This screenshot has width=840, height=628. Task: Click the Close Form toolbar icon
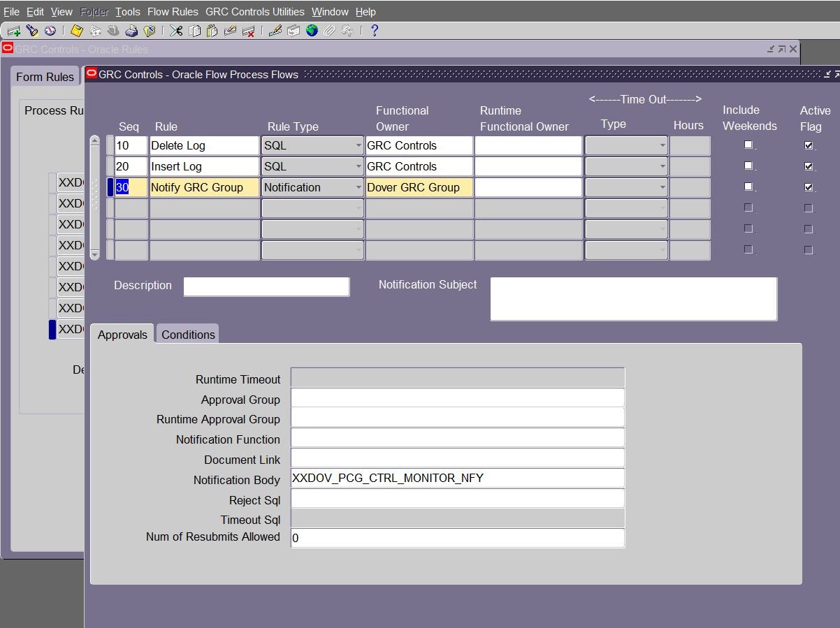click(149, 31)
